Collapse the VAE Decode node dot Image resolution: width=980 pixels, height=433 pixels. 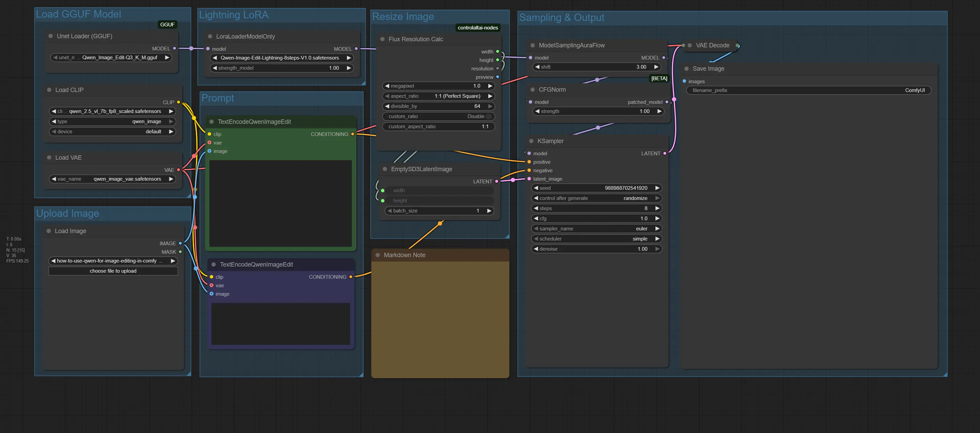click(690, 45)
